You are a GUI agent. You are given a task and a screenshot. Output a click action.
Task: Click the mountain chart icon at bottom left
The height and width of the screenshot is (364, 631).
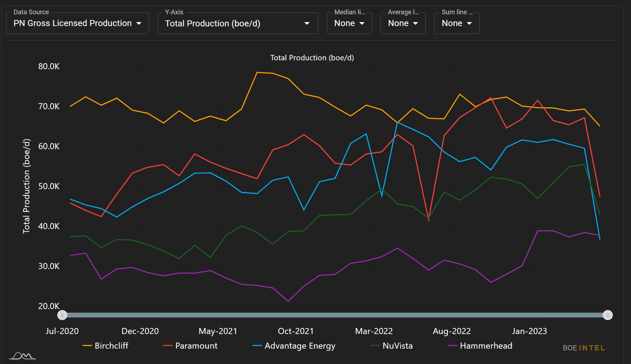point(22,356)
